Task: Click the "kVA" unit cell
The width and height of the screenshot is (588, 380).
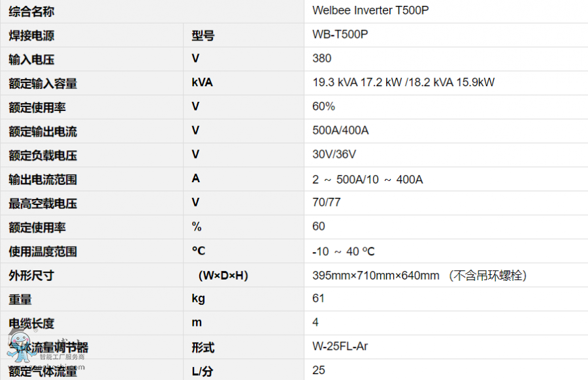Action: point(202,83)
